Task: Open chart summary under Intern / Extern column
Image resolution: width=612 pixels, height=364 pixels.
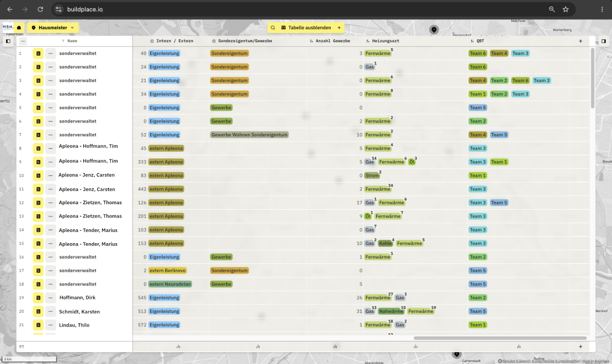Action: point(178,347)
